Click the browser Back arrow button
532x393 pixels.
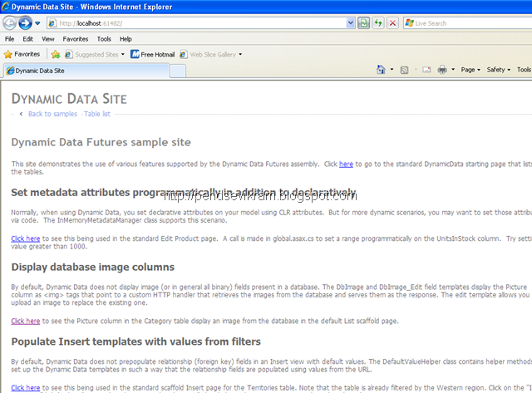click(9, 23)
